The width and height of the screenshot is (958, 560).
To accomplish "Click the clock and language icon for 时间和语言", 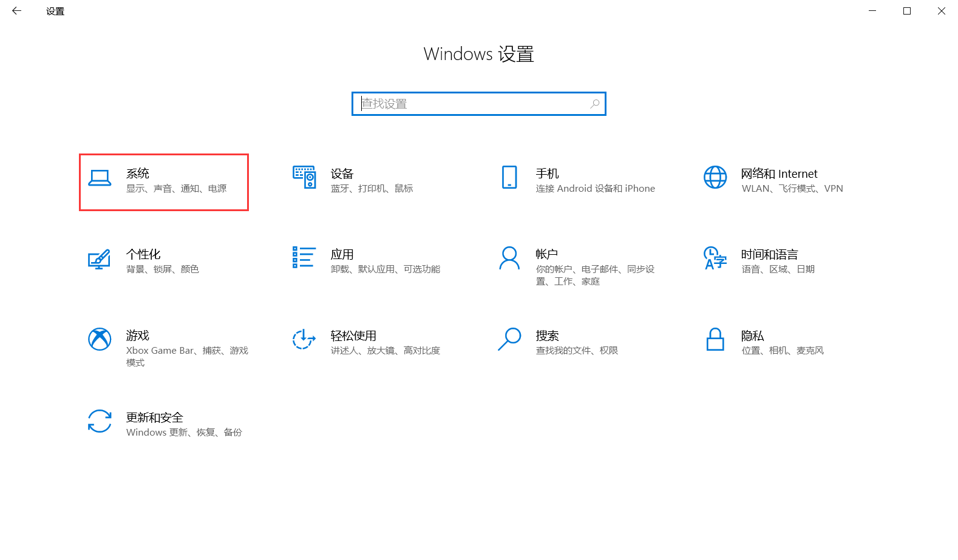I will 715,258.
